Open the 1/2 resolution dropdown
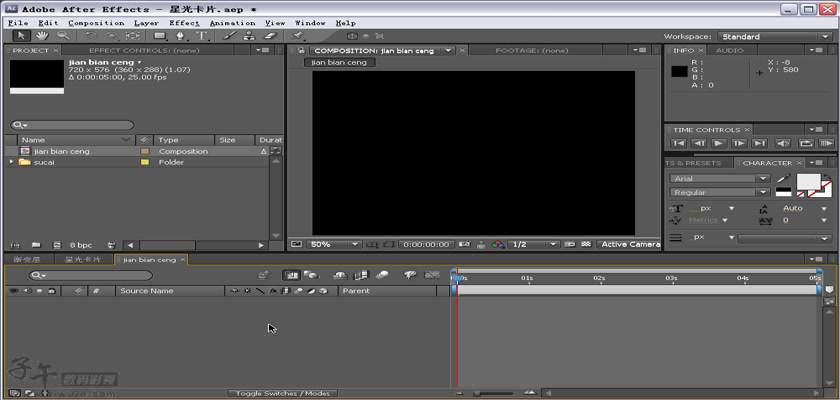The image size is (840, 400). coord(533,244)
